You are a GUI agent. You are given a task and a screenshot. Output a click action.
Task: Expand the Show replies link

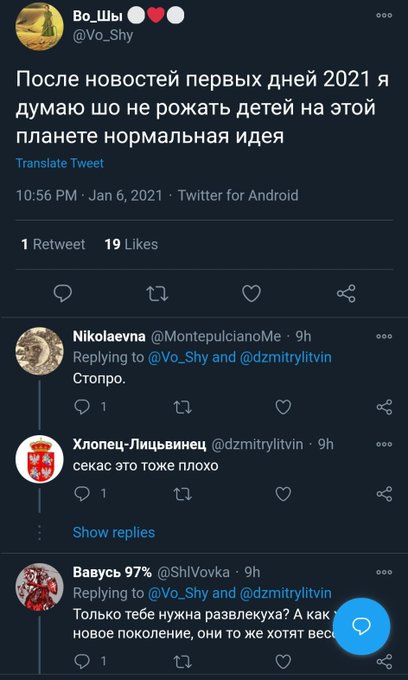point(114,532)
